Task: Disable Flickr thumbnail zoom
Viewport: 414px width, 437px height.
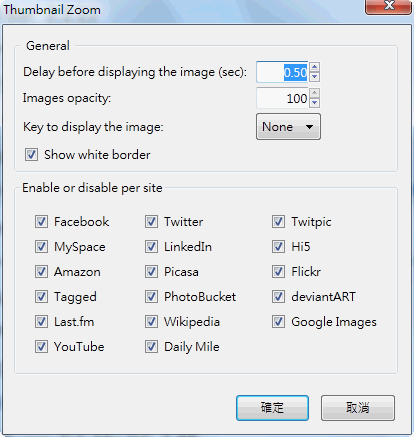Action: click(x=278, y=272)
